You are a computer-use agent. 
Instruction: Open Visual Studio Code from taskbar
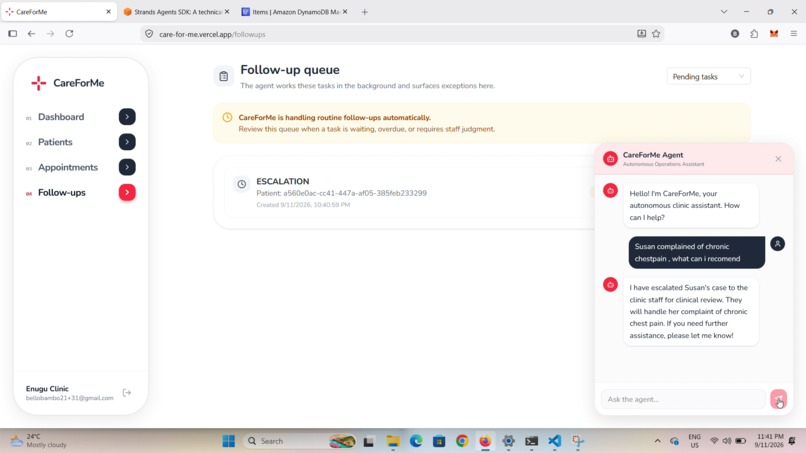click(x=555, y=441)
